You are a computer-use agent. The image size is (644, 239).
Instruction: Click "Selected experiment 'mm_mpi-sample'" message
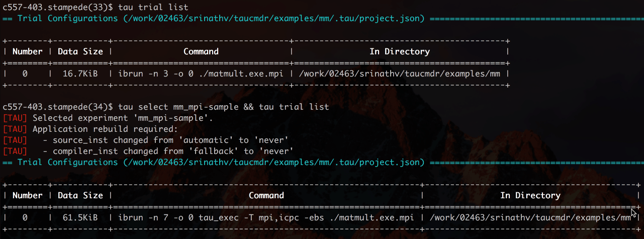point(123,118)
